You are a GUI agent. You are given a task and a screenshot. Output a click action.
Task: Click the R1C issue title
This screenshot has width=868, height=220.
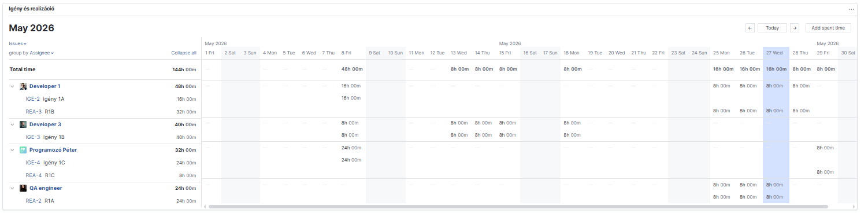pos(50,175)
